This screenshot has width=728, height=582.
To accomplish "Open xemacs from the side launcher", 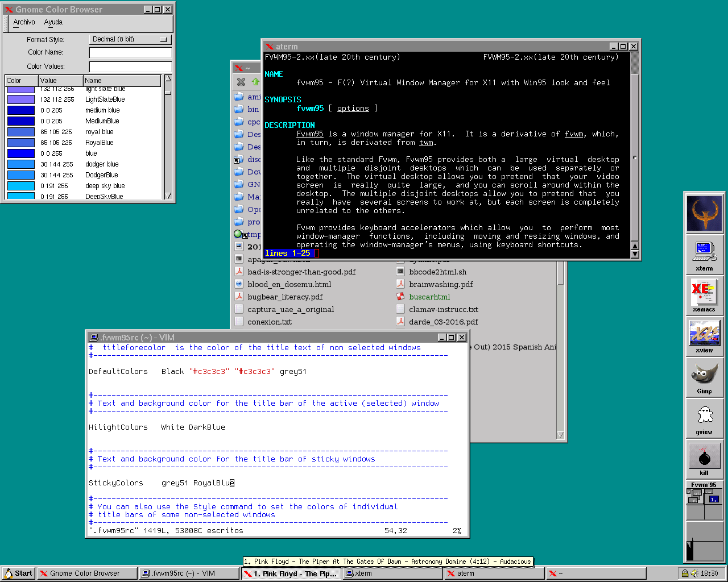I will (704, 296).
